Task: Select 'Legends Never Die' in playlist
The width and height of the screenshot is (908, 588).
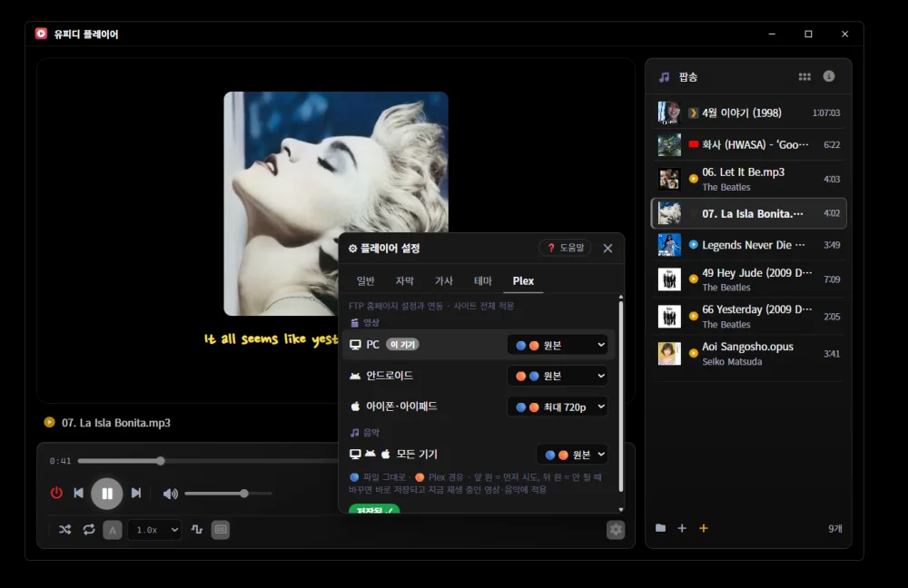Action: pyautogui.click(x=749, y=245)
